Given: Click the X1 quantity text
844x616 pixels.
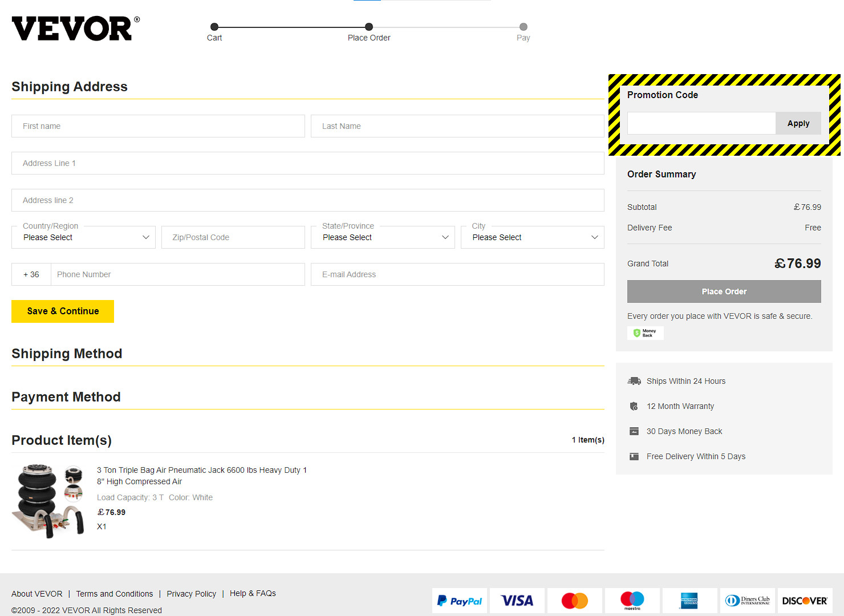Looking at the screenshot, I should pos(102,526).
